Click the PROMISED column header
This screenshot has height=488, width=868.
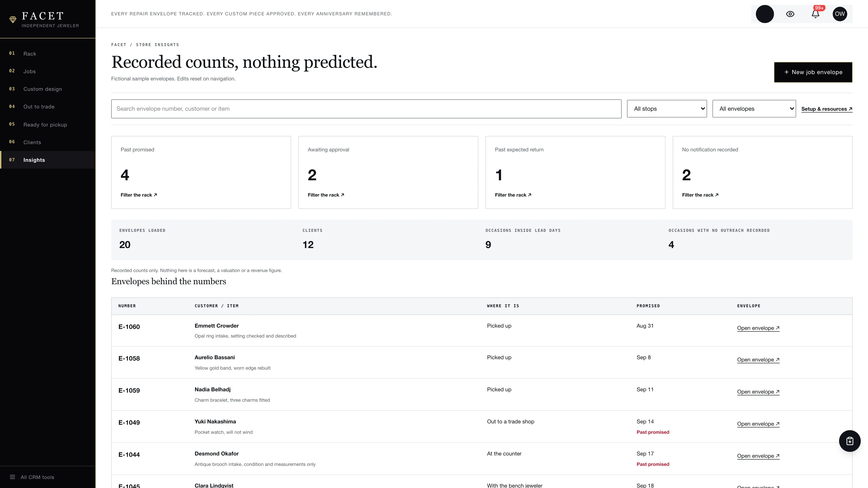click(648, 306)
